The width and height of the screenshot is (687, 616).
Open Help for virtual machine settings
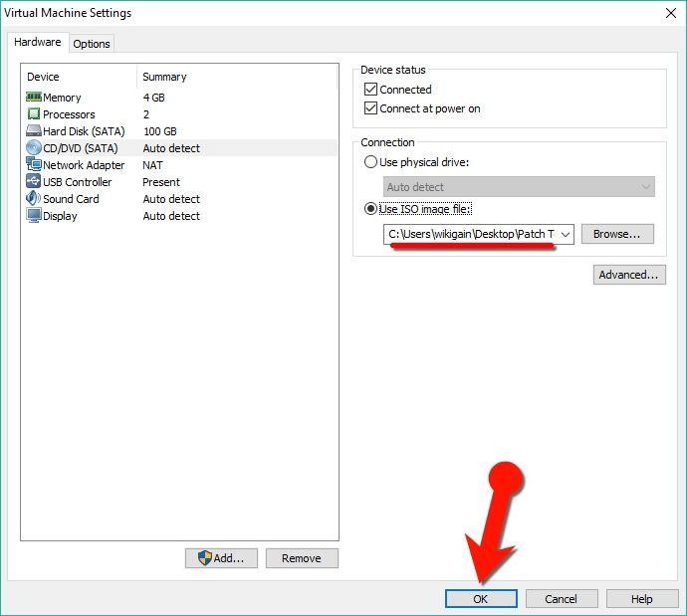tap(642, 598)
